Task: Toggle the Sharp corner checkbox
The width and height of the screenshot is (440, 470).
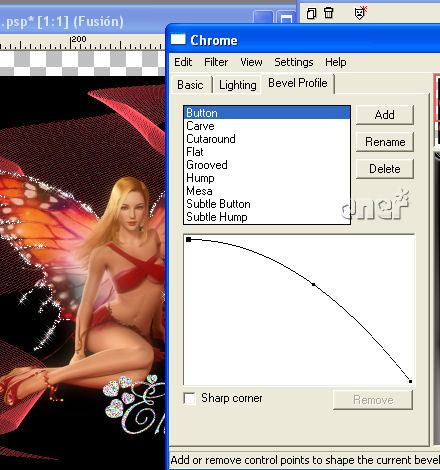Action: (190, 398)
